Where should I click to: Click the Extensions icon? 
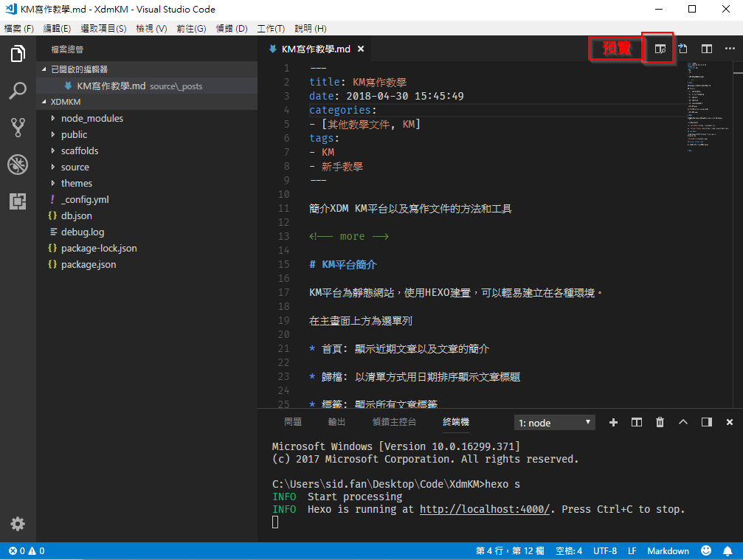point(17,201)
